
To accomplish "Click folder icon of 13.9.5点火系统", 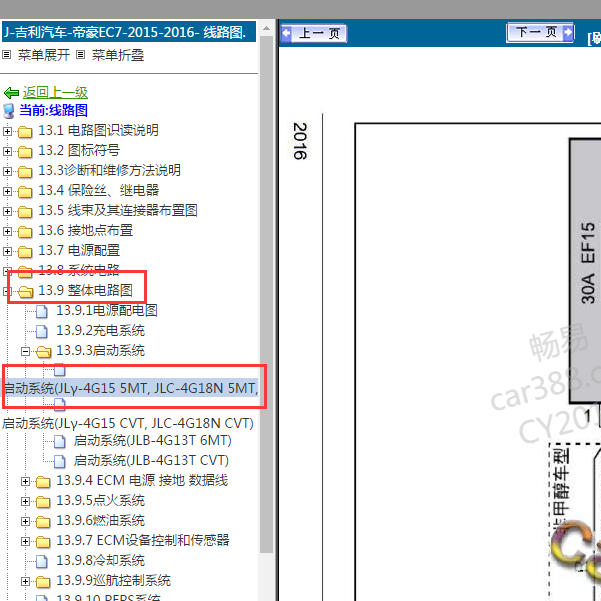I will click(43, 502).
